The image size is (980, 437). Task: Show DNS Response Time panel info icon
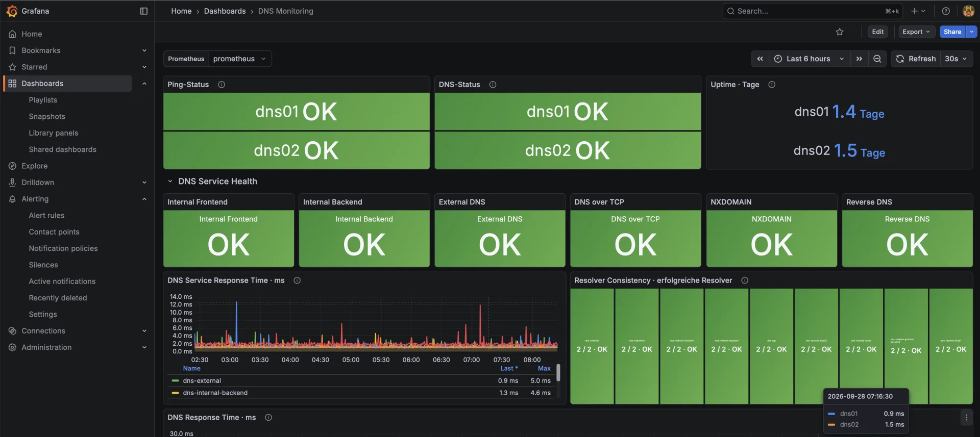click(x=268, y=418)
